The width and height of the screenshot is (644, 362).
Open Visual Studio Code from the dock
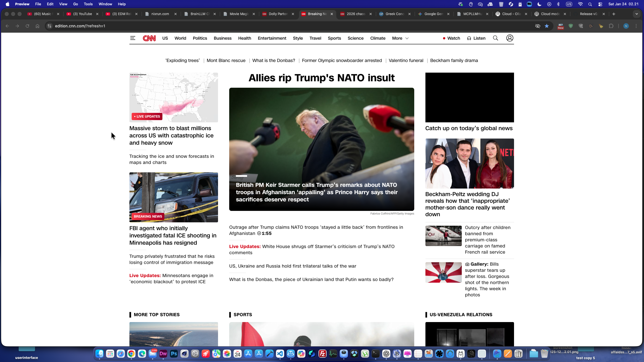pyautogui.click(x=280, y=354)
